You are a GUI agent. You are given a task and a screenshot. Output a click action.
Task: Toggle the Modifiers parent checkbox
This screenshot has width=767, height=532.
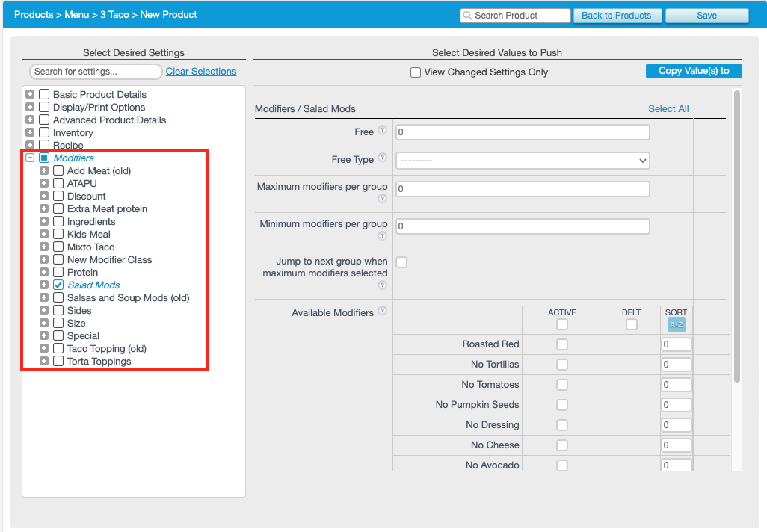click(x=44, y=158)
